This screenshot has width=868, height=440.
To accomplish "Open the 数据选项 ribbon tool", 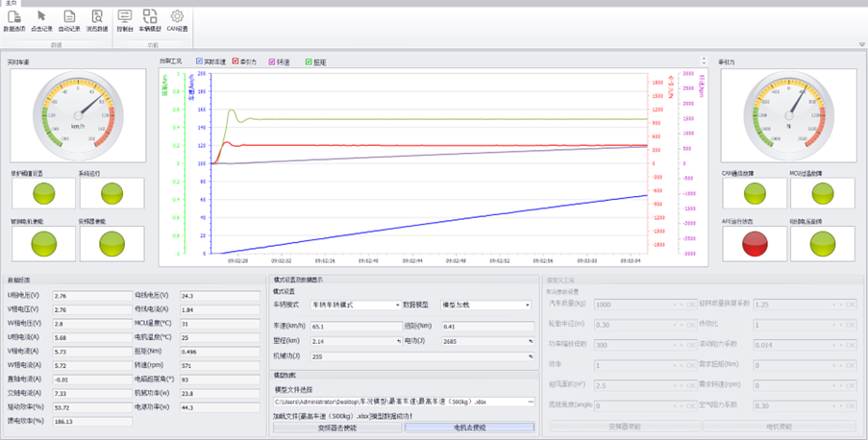I will pos(14,20).
